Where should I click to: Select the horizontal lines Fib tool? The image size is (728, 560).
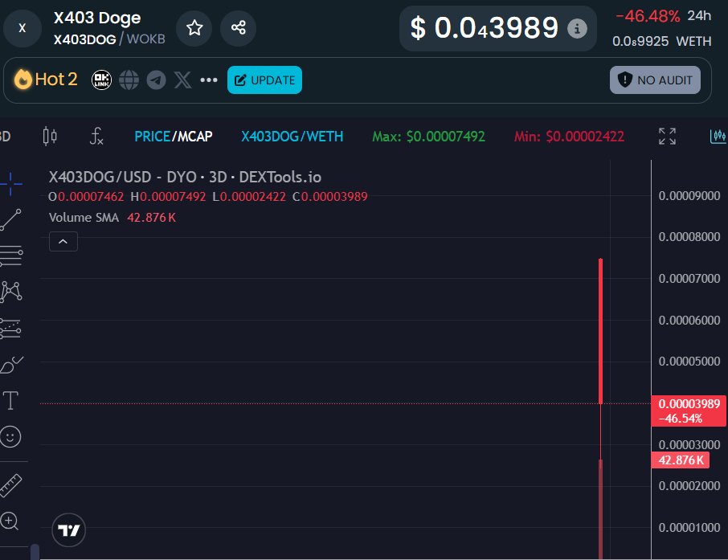pos(11,255)
